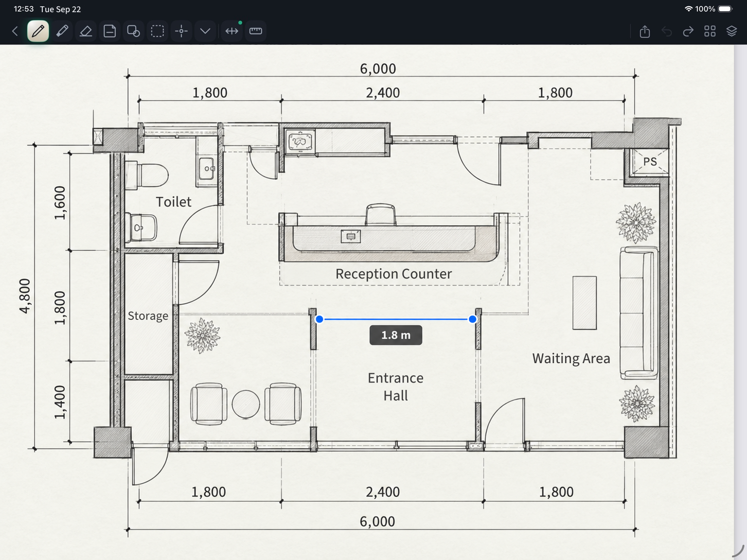The height and width of the screenshot is (560, 747).
Task: Tap the 1,600 vertical dimension text
Action: click(x=59, y=203)
